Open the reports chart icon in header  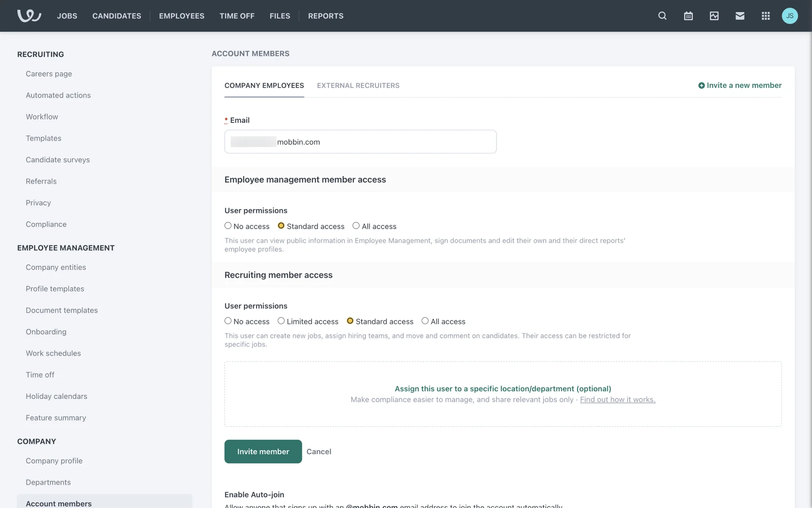(714, 16)
